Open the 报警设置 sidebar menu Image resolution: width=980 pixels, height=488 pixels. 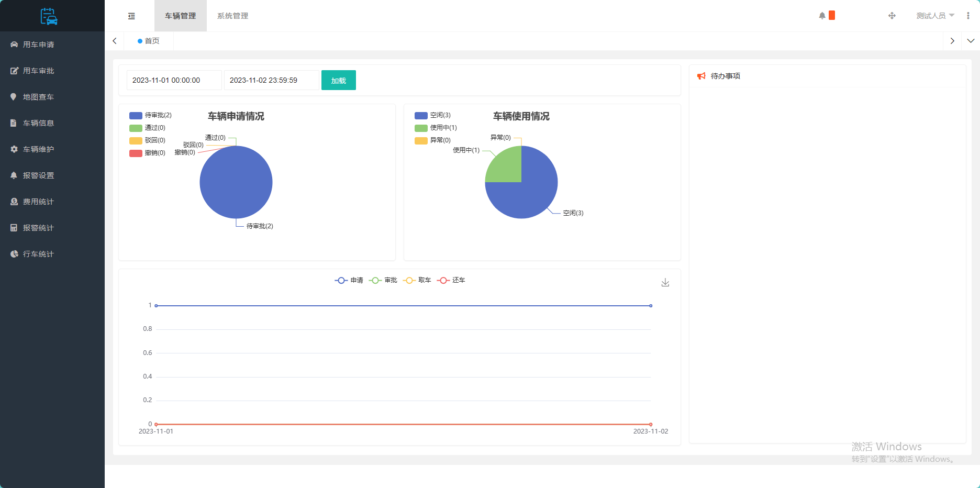pyautogui.click(x=52, y=175)
